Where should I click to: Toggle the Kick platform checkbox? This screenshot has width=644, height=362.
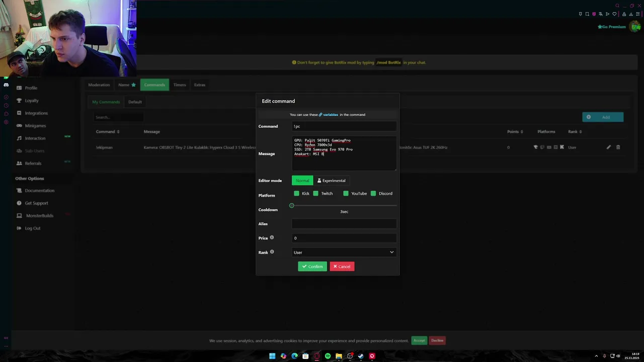pos(296,194)
